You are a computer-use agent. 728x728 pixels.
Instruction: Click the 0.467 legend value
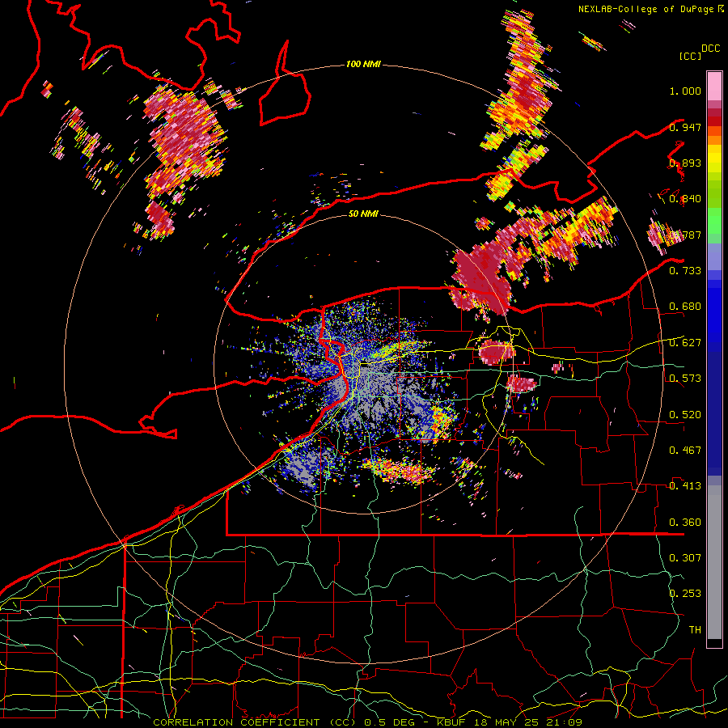(685, 451)
